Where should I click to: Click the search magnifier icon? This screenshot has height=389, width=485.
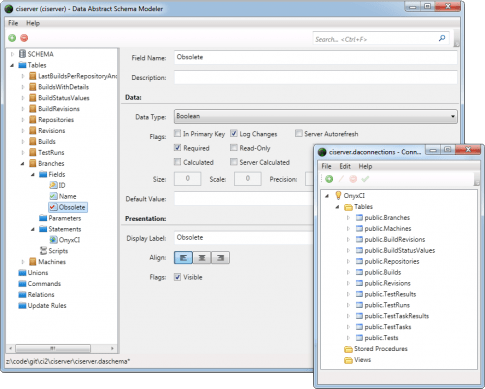tap(442, 38)
